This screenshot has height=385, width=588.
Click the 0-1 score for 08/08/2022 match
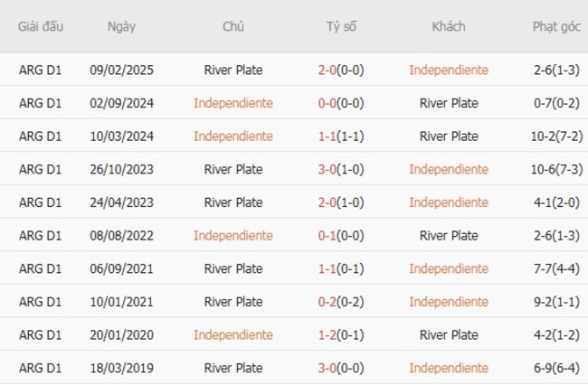(327, 236)
